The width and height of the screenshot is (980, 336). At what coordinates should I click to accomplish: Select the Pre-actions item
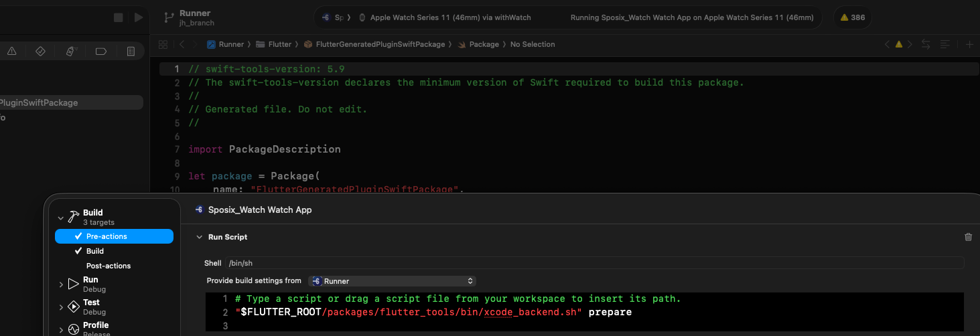coord(114,236)
